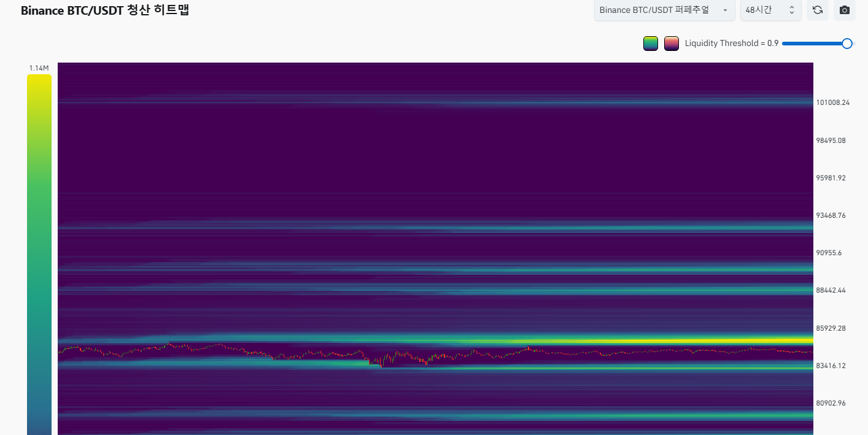Click the Liquidity Threshold = 0.9 label
Screen dimensions: 868x435
(x=732, y=44)
